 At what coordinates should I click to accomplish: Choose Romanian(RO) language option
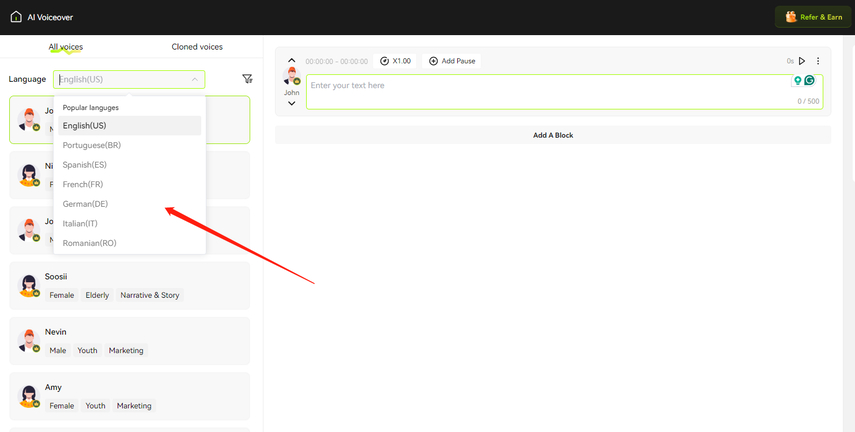click(x=130, y=243)
